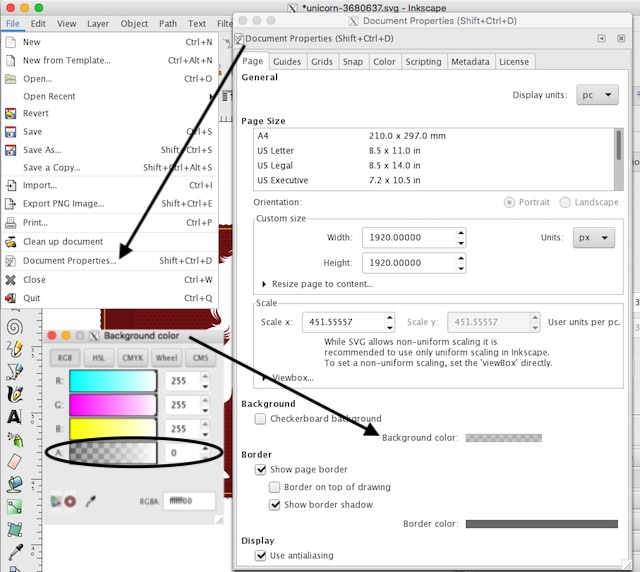Pick color with Background color dialog eyedropper
The height and width of the screenshot is (572, 640).
[91, 501]
